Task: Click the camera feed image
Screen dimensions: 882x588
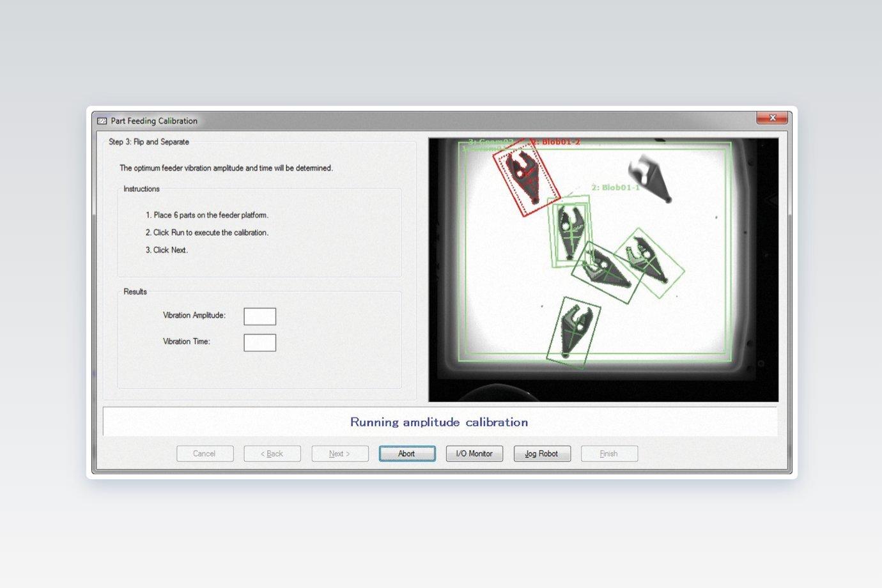Action: tap(603, 270)
